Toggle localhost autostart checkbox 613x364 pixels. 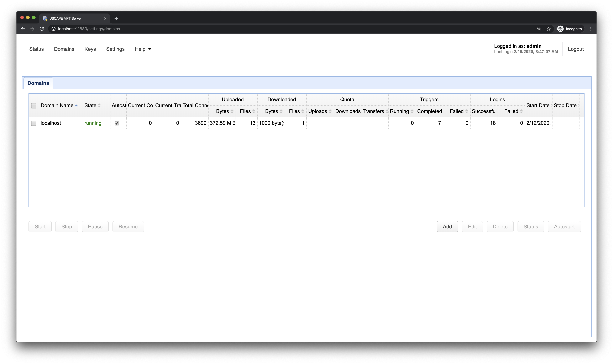click(117, 123)
